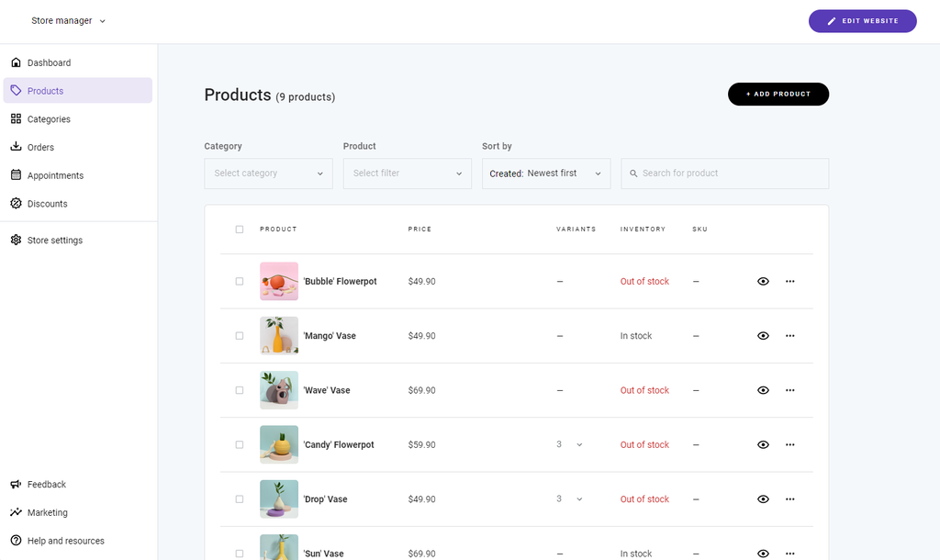The image size is (940, 560).
Task: Open Help and resources
Action: click(65, 541)
